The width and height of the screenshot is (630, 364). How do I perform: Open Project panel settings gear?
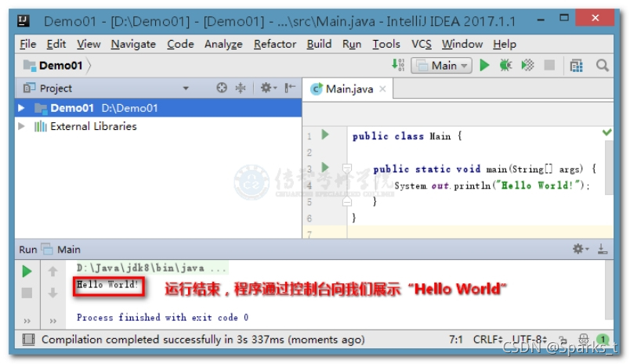(269, 88)
